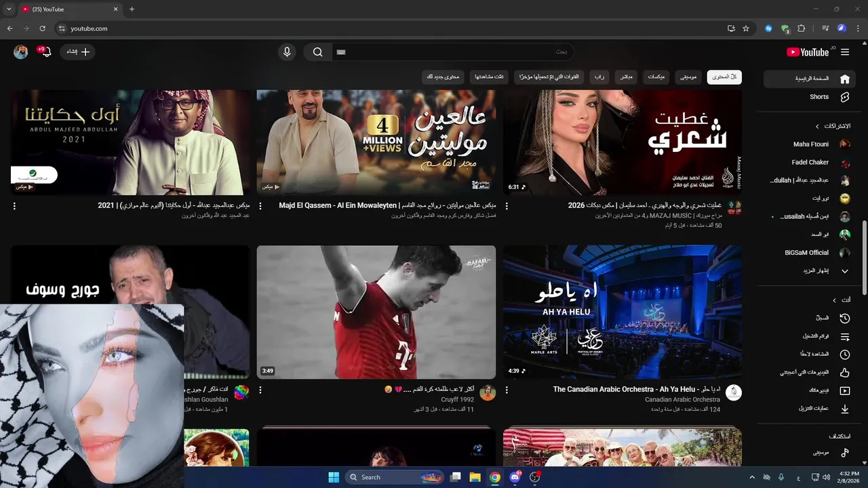Reload the page in Chrome
Screen dimensions: 868x488
coord(42,28)
